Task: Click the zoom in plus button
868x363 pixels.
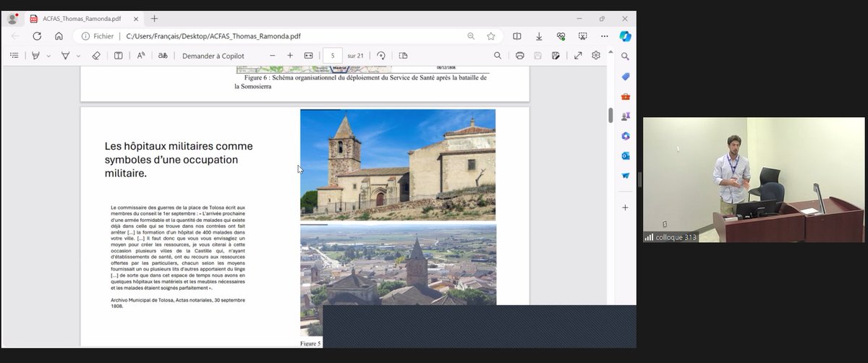Action: point(290,56)
